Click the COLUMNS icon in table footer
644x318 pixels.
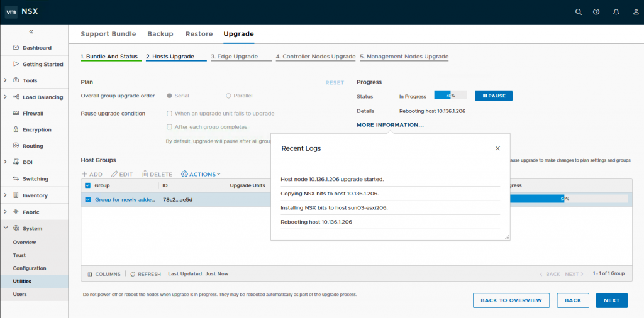90,274
